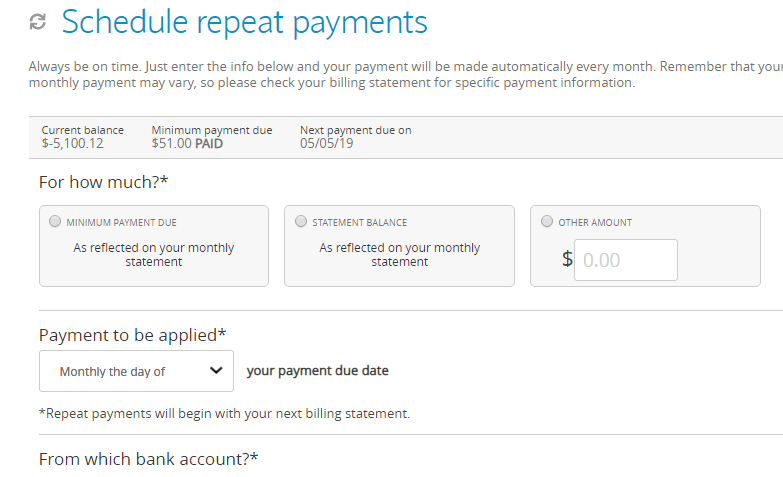Choose the Statement Balance radio option
The image size is (783, 477).
pyautogui.click(x=301, y=221)
